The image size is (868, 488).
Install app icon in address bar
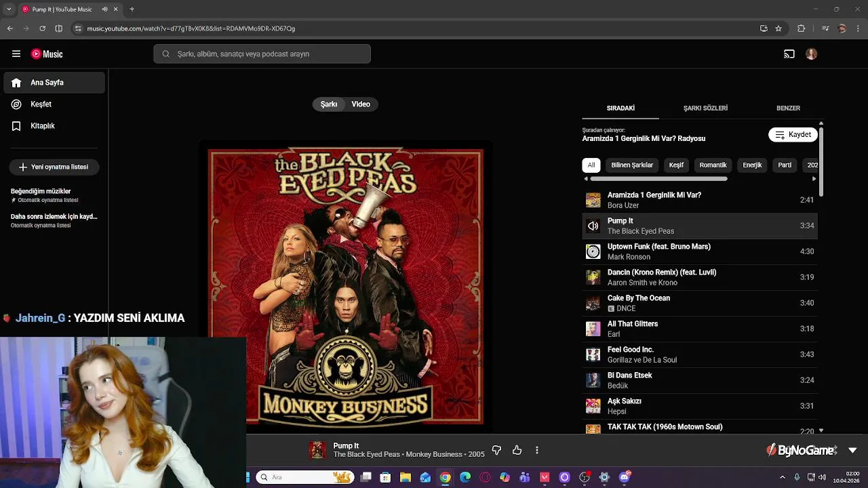[x=764, y=28]
